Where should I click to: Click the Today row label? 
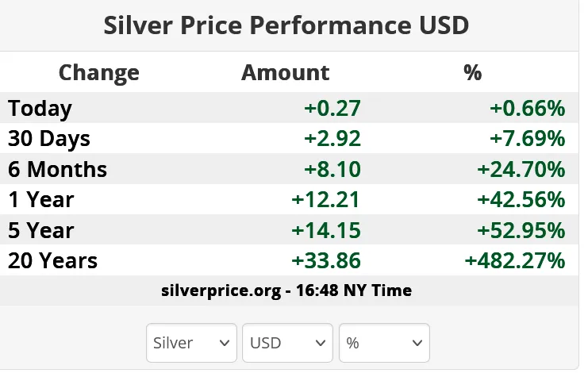pyautogui.click(x=40, y=109)
